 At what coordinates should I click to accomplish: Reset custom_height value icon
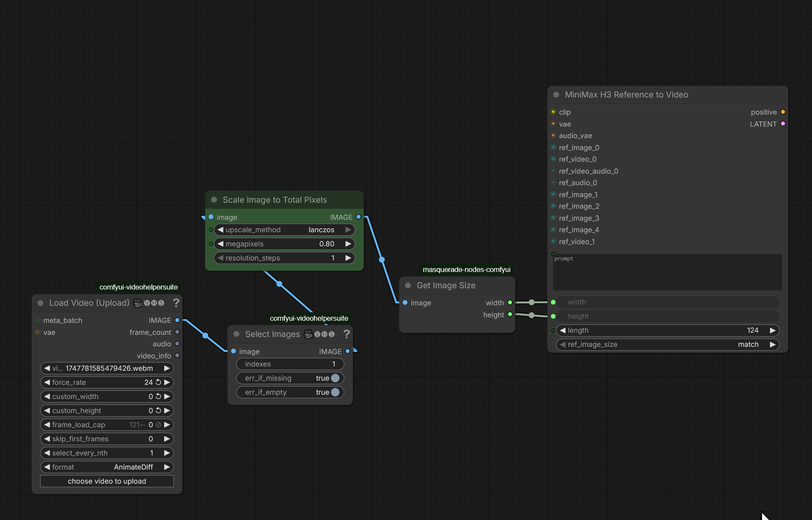click(x=158, y=411)
